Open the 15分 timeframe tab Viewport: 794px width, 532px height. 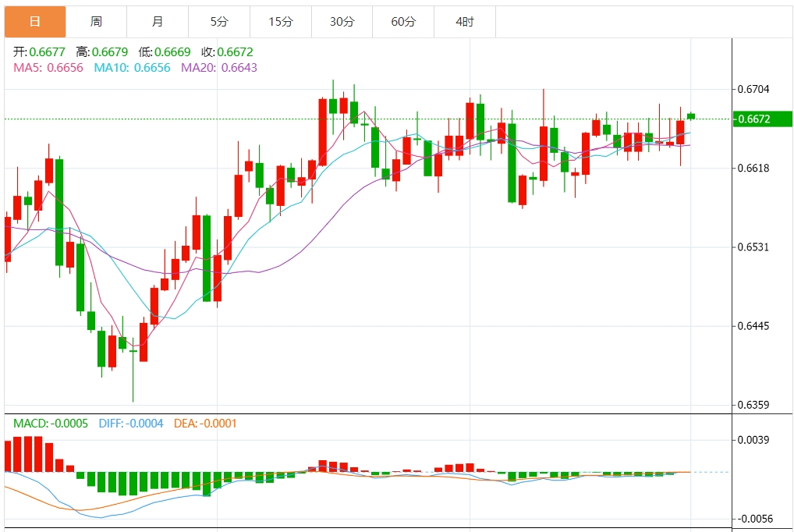[x=281, y=22]
